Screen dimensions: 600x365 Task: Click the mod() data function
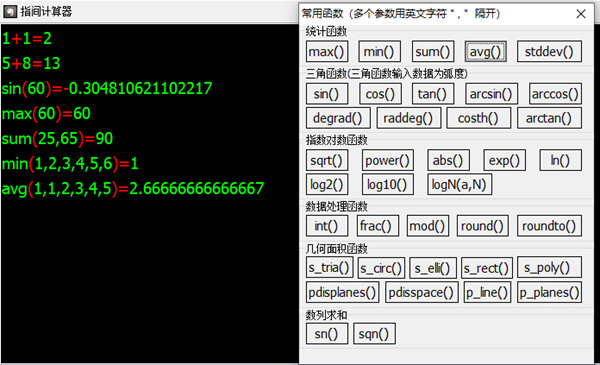(x=427, y=226)
